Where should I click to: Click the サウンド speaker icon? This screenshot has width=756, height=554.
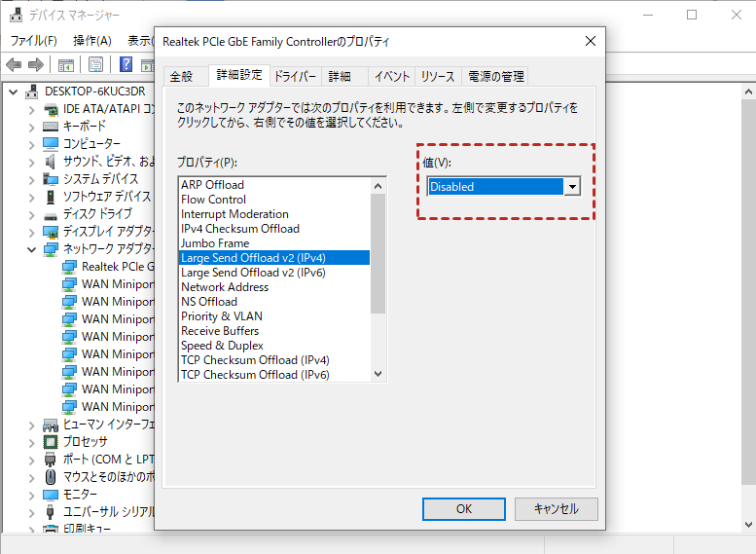coord(51,162)
